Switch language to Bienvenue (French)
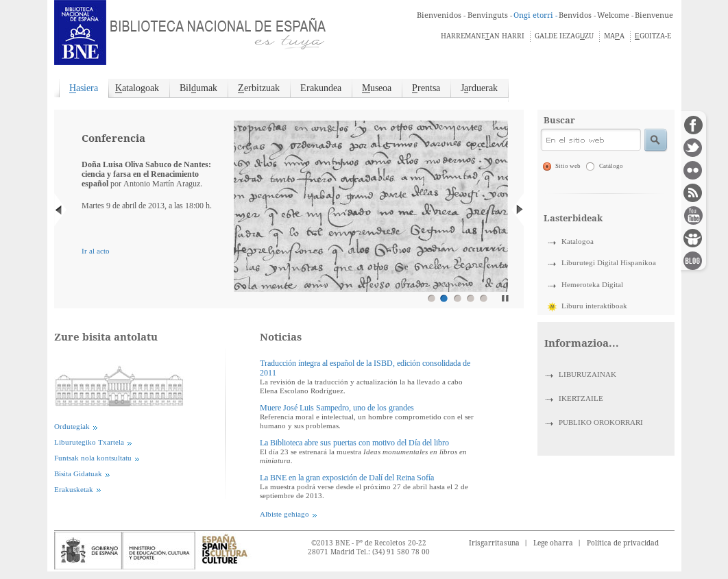 pos(654,15)
